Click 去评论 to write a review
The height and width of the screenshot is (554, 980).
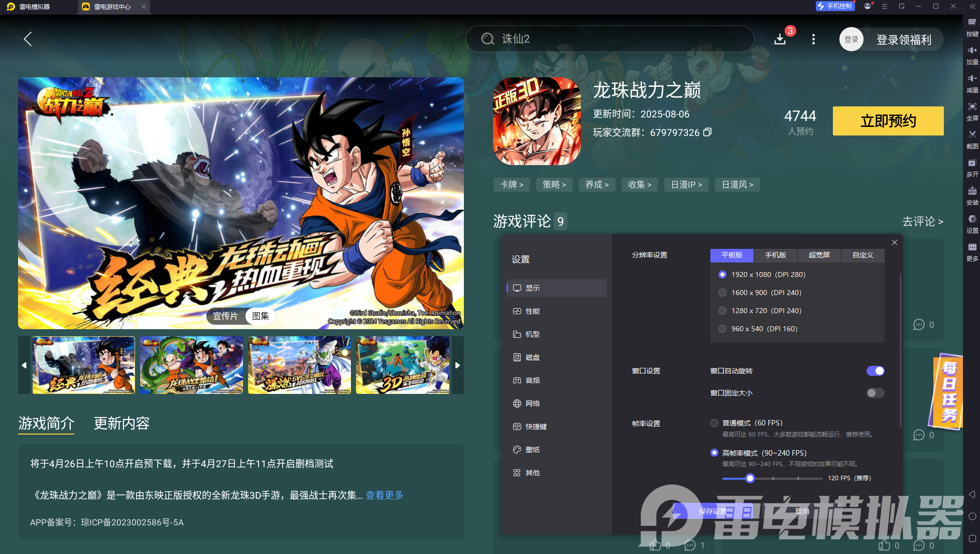coord(922,221)
